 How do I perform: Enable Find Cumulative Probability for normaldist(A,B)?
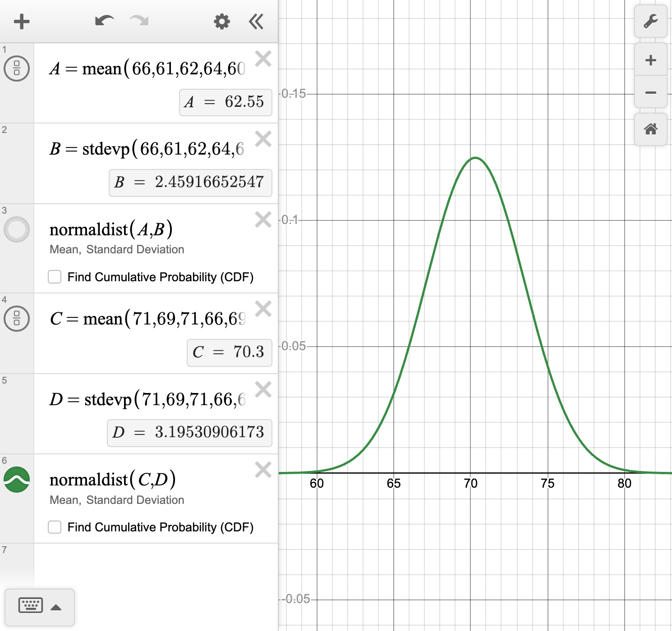[54, 277]
